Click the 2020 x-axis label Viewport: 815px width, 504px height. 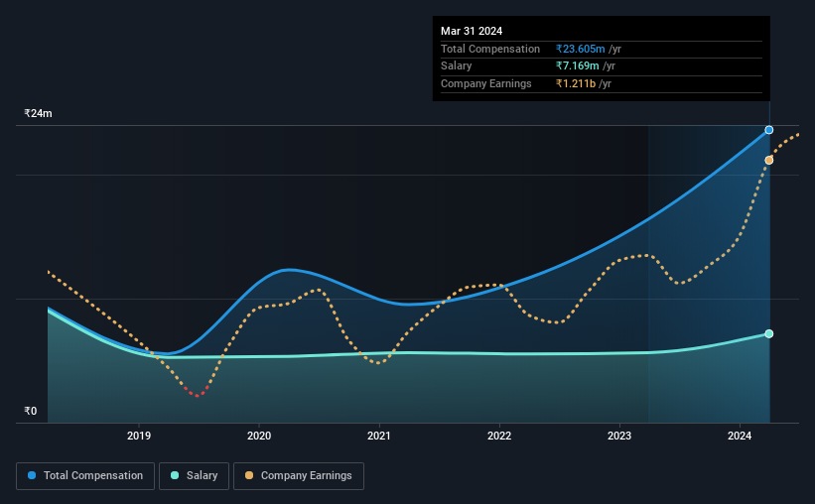[x=259, y=436]
